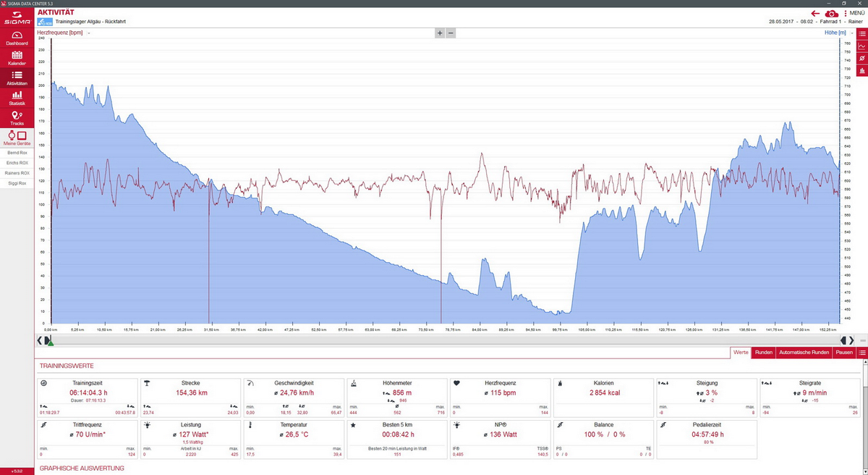This screenshot has width=868, height=475.
Task: Zoom in the chart with plus button
Action: pyautogui.click(x=439, y=33)
